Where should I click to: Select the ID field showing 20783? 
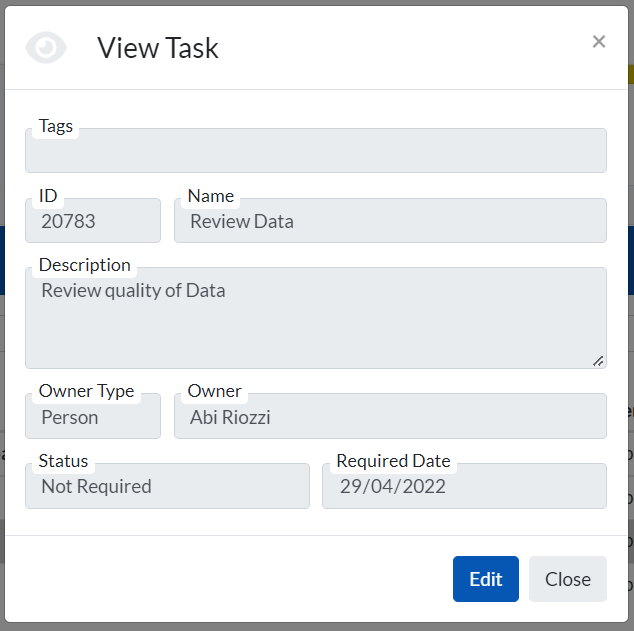coord(92,222)
